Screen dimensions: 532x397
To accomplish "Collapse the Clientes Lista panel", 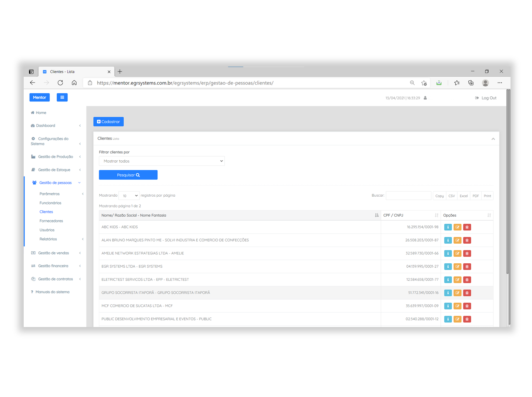I will pyautogui.click(x=493, y=139).
